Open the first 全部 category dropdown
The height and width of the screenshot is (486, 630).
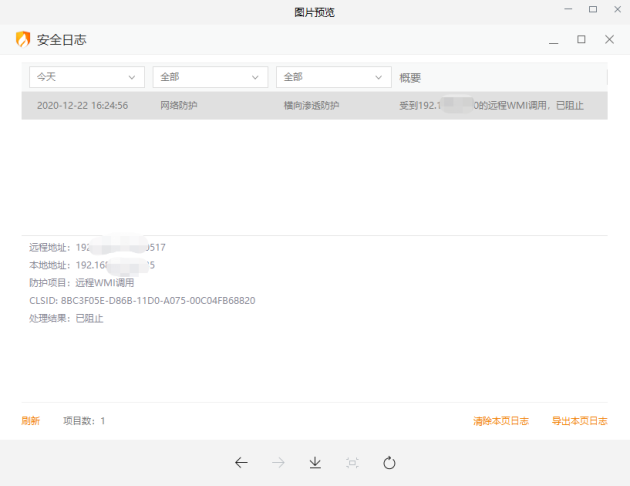210,77
